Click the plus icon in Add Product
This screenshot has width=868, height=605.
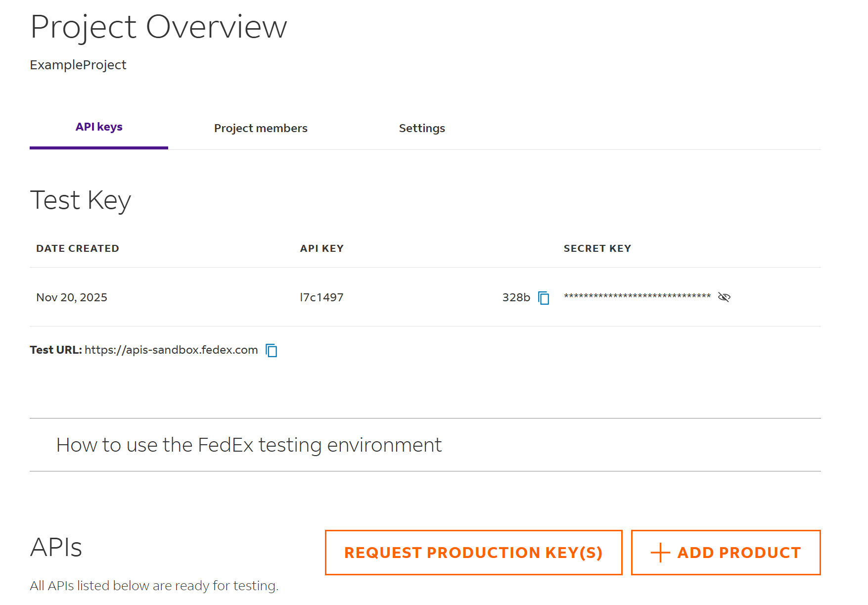[660, 553]
